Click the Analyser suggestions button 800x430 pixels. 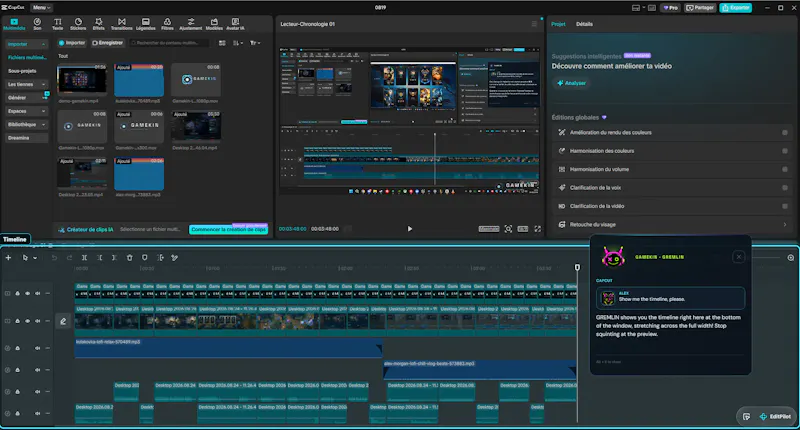click(x=571, y=83)
